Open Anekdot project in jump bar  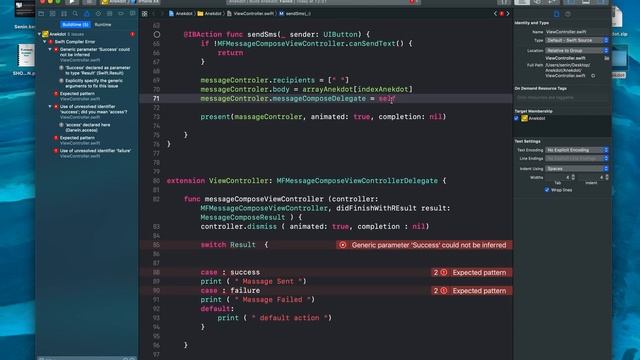180,13
